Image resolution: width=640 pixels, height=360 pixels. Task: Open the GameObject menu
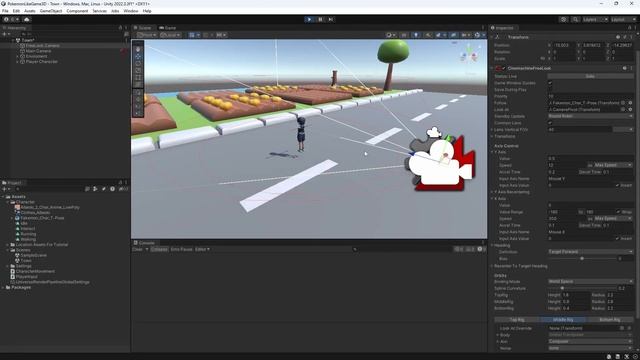51,11
